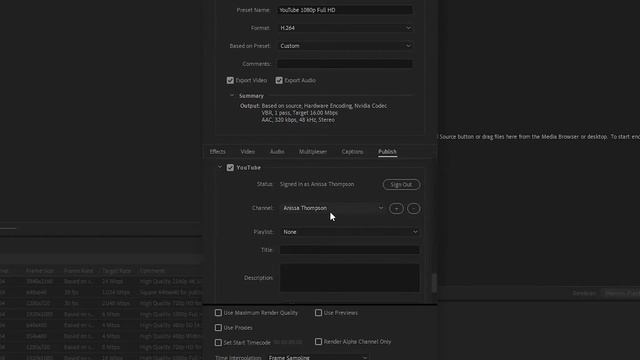Click the 'VBR, 1 pass, Target 16.00 Mbps' summary line
The height and width of the screenshot is (360, 640).
(x=300, y=113)
